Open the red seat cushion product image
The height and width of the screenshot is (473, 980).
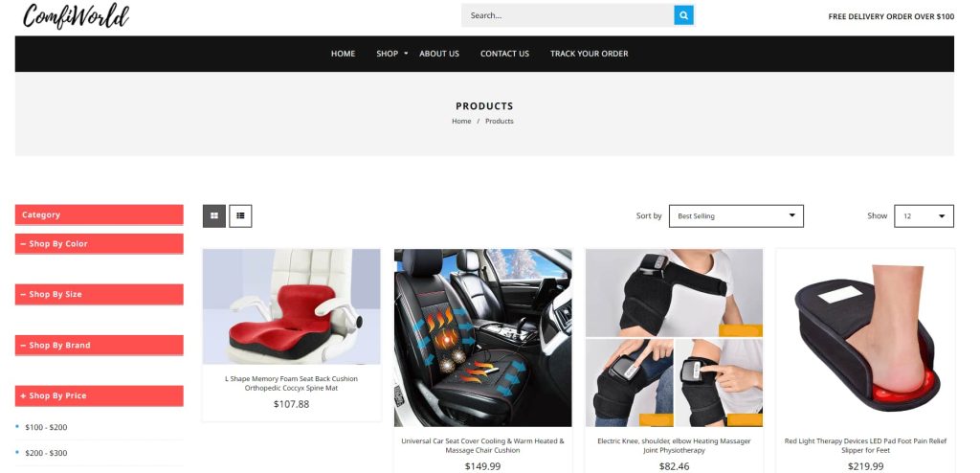291,306
